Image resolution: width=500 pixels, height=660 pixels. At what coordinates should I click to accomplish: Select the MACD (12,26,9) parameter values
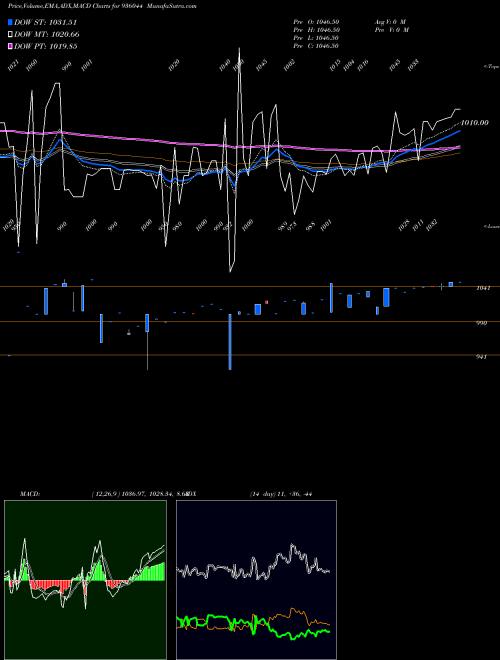tap(140, 494)
